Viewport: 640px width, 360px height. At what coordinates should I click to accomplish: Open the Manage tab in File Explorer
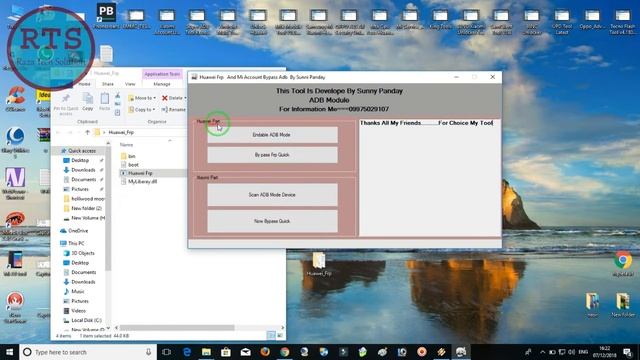pyautogui.click(x=162, y=84)
